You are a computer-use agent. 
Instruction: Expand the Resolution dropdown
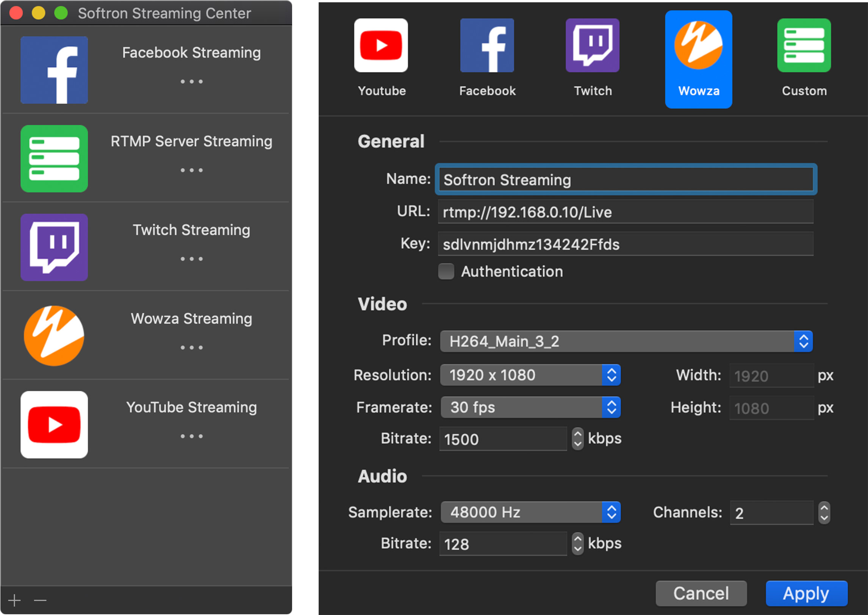pyautogui.click(x=530, y=375)
